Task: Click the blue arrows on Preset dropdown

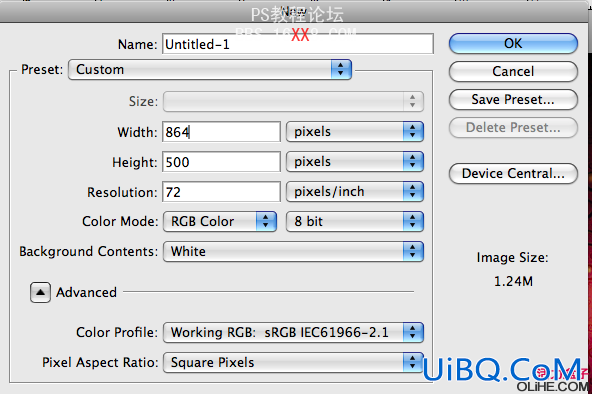Action: pyautogui.click(x=341, y=69)
